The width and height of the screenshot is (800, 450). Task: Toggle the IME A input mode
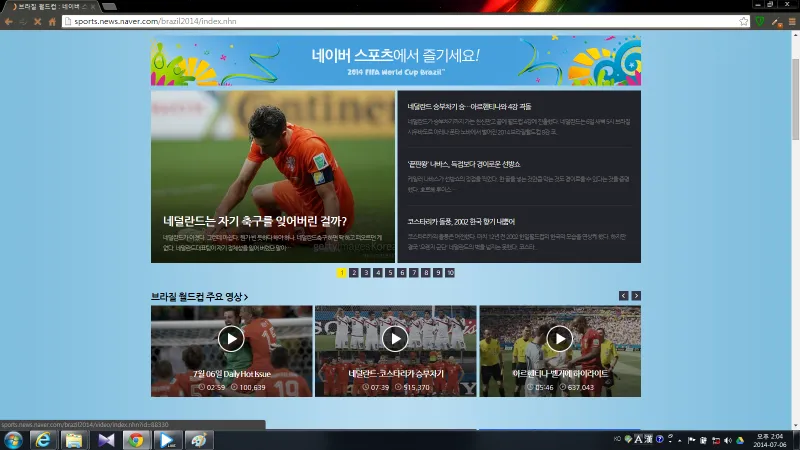pyautogui.click(x=638, y=439)
